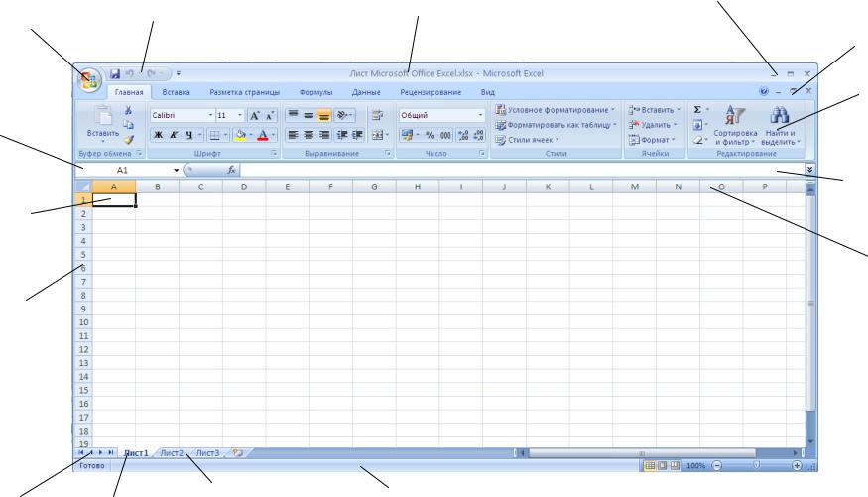Open Общий number format dropdown
This screenshot has width=868, height=497.
pos(480,115)
